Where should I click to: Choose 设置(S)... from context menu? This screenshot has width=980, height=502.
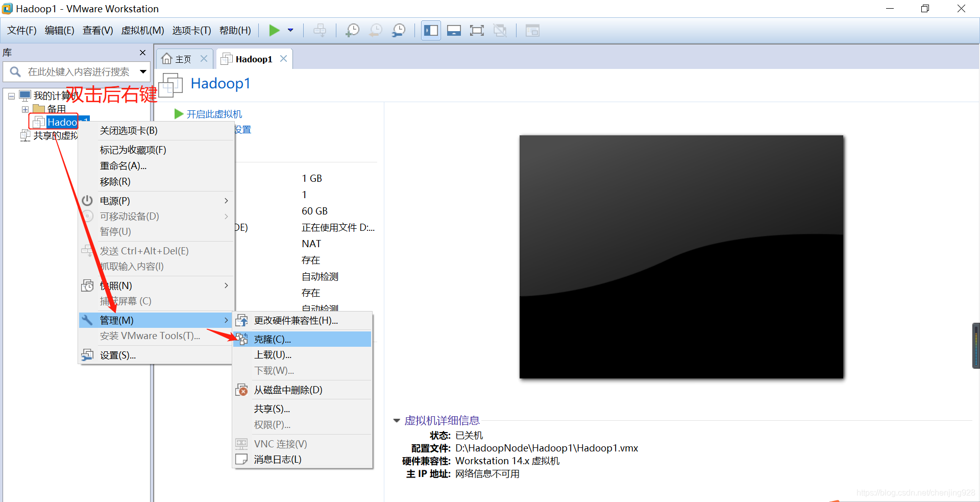[156, 355]
